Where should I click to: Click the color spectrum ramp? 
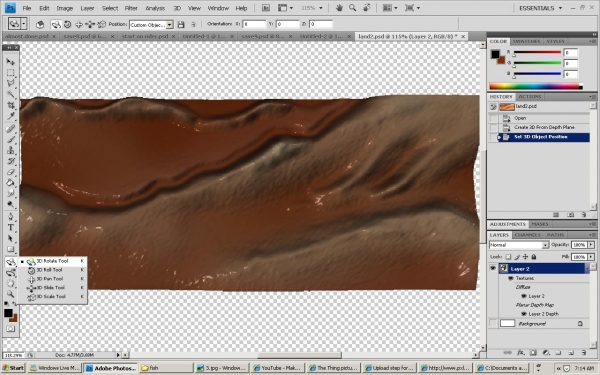pos(535,86)
